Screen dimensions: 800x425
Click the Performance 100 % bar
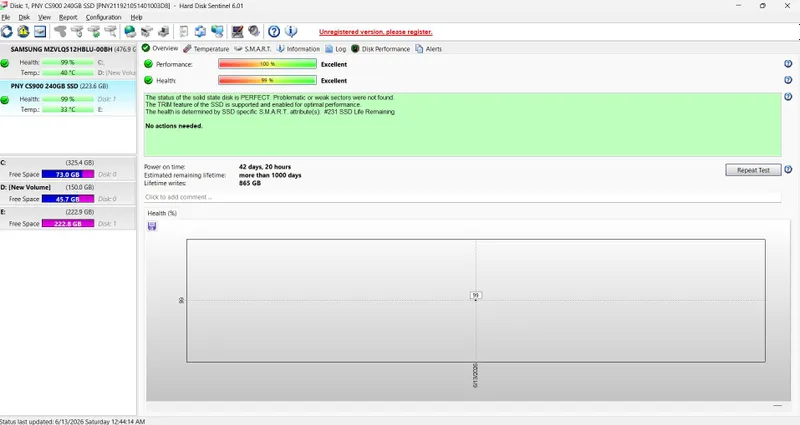(x=267, y=64)
